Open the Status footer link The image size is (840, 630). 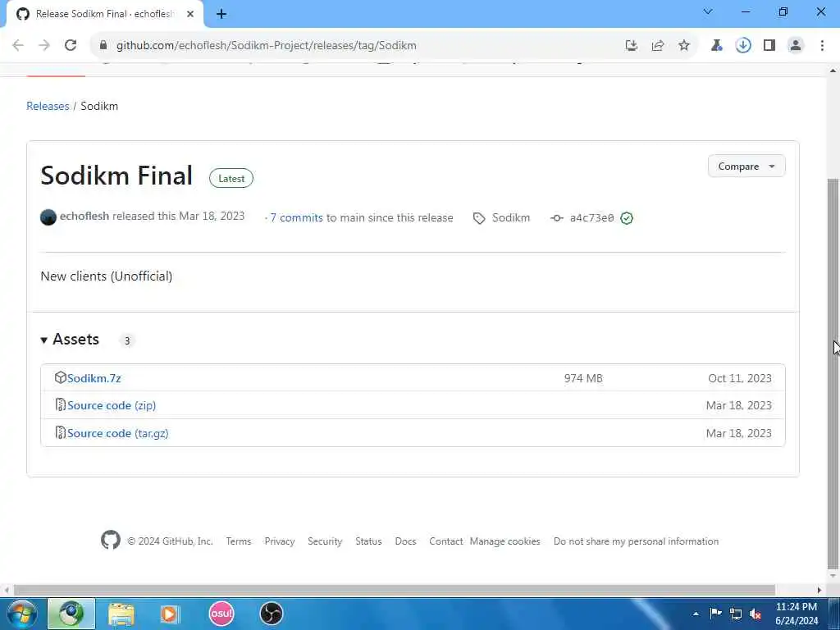click(x=368, y=541)
